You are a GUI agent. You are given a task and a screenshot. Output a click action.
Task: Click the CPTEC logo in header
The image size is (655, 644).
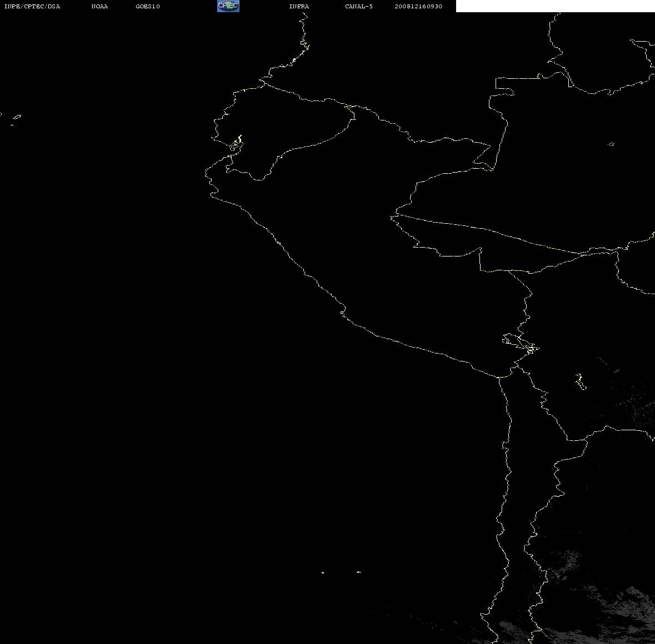tap(228, 6)
